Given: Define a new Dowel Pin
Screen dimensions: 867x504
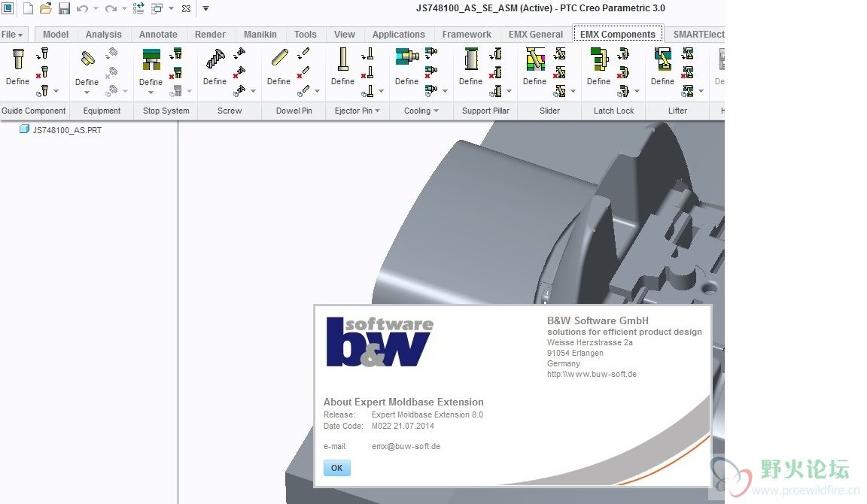Looking at the screenshot, I should pos(278,66).
